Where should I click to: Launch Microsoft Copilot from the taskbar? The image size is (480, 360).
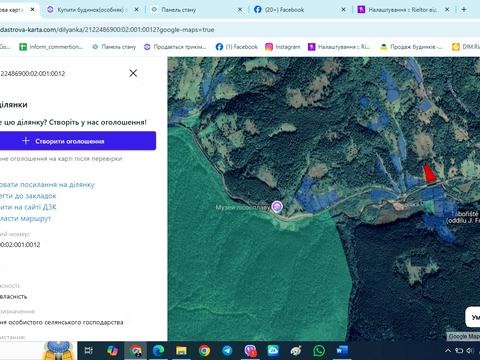[112, 351]
